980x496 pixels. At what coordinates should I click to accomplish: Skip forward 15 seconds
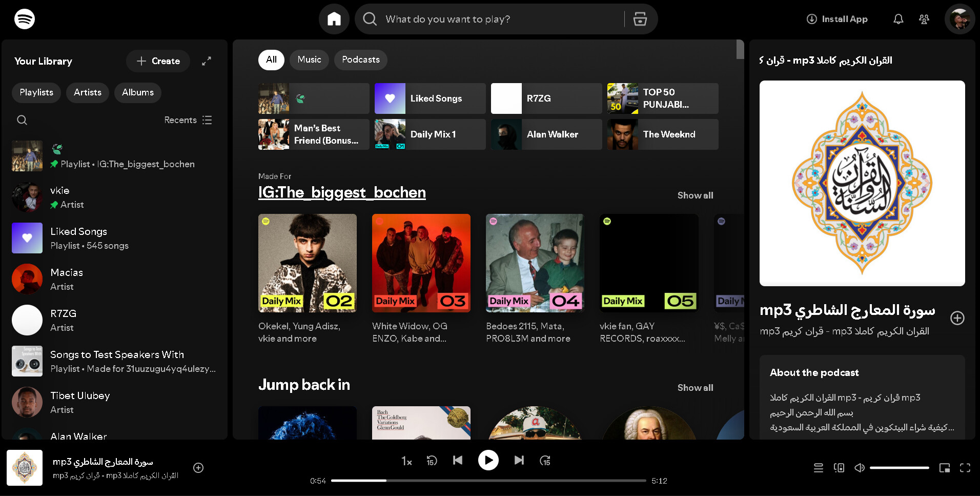tap(545, 461)
